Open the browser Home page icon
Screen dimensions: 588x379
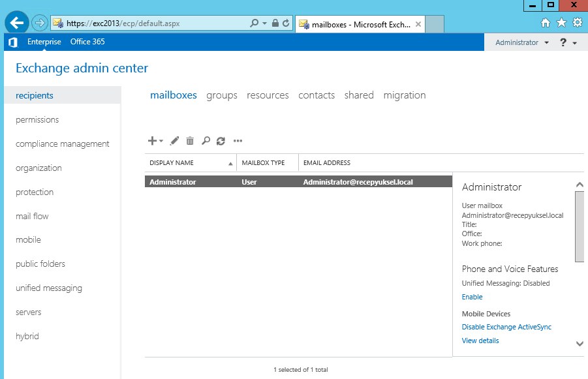click(x=545, y=23)
